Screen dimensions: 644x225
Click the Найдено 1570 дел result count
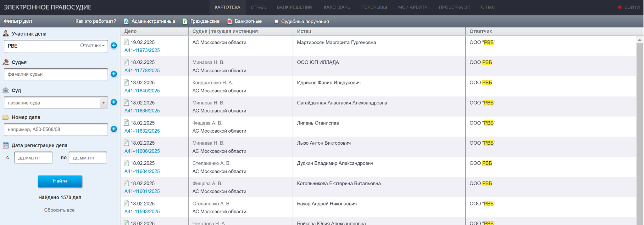pos(60,197)
